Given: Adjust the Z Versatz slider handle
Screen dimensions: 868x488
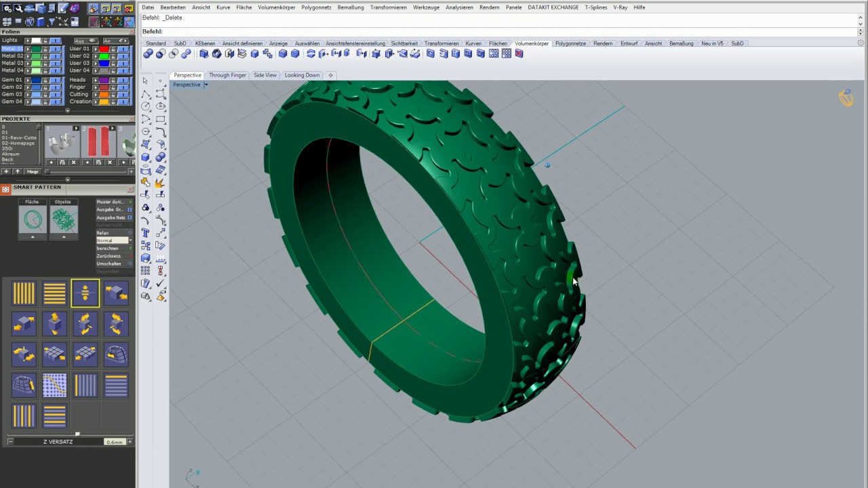Looking at the screenshot, I should point(77,434).
